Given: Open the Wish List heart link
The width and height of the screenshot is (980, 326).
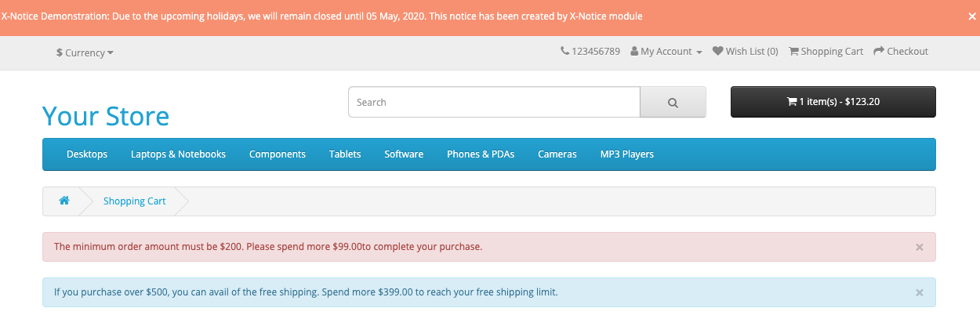Looking at the screenshot, I should (746, 52).
